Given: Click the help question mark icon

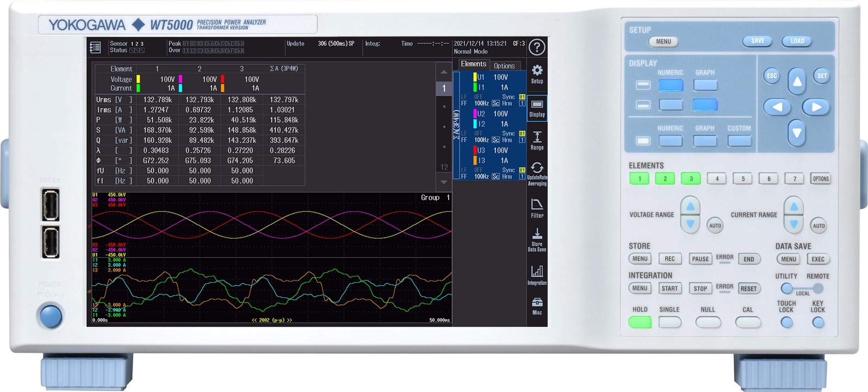Looking at the screenshot, I should (x=537, y=47).
